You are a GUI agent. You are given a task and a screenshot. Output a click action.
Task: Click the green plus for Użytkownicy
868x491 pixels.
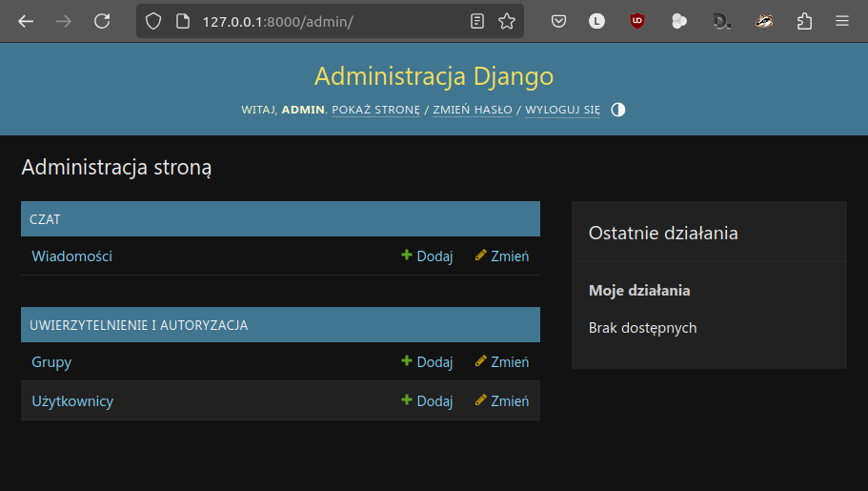point(406,400)
